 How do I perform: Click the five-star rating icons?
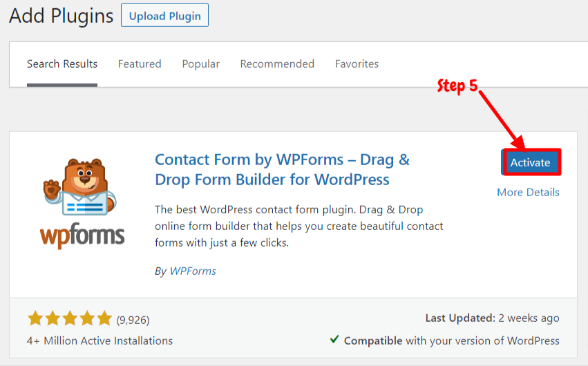tap(70, 318)
